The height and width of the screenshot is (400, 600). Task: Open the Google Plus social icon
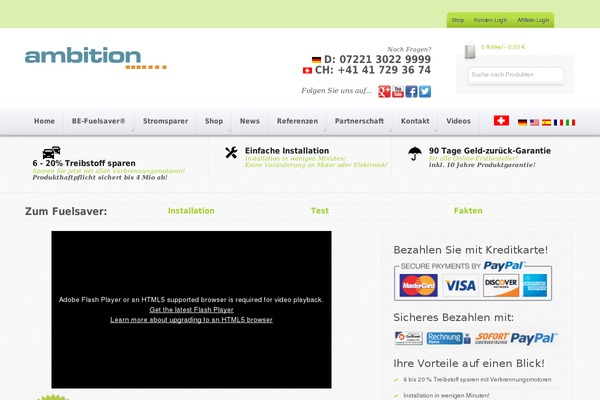384,91
